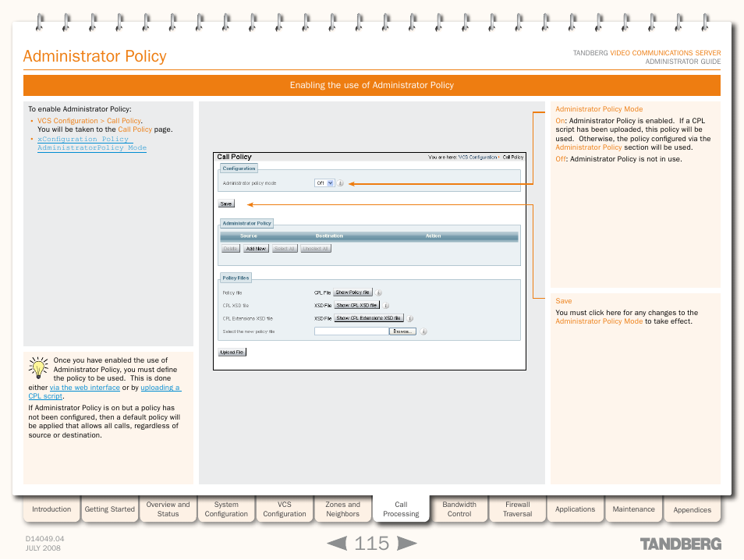Screen dimensions: 744x560
Task: Click info icon next to Show CPL XSD file
Action: 386,306
